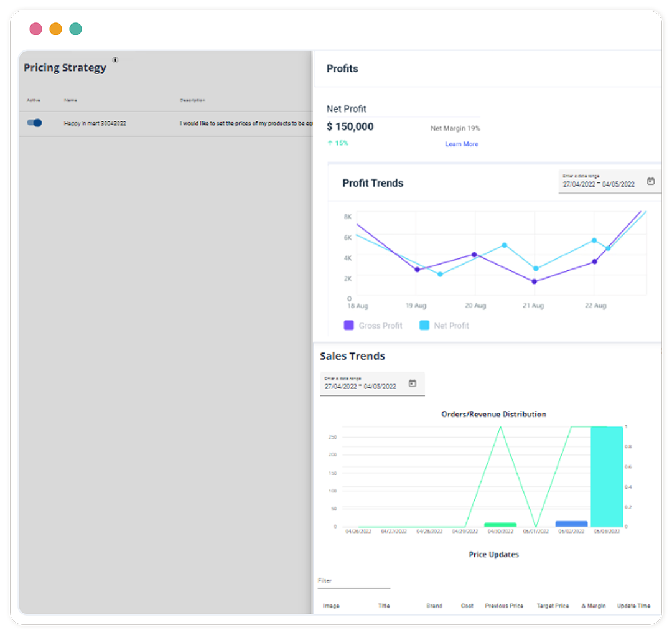Image resolution: width=672 pixels, height=635 pixels.
Task: Click the $ 150,000 net profit value
Action: (350, 126)
